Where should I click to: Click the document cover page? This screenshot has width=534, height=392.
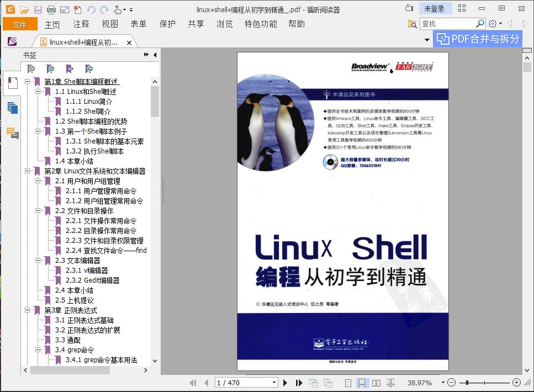(342, 211)
